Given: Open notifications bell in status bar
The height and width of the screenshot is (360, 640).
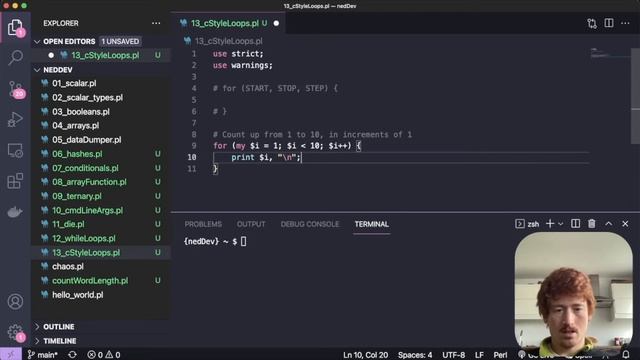Looking at the screenshot, I should (626, 354).
